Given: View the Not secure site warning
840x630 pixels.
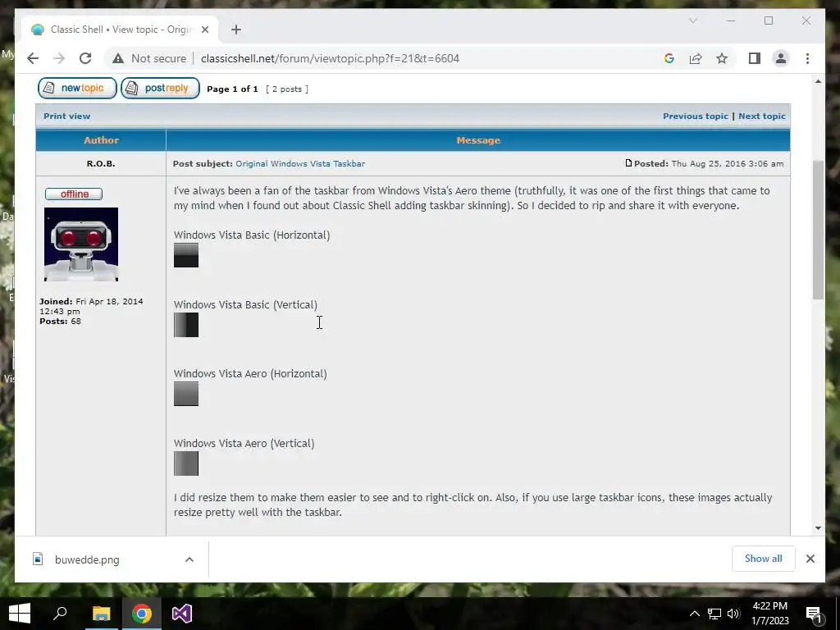Looking at the screenshot, I should [x=149, y=58].
